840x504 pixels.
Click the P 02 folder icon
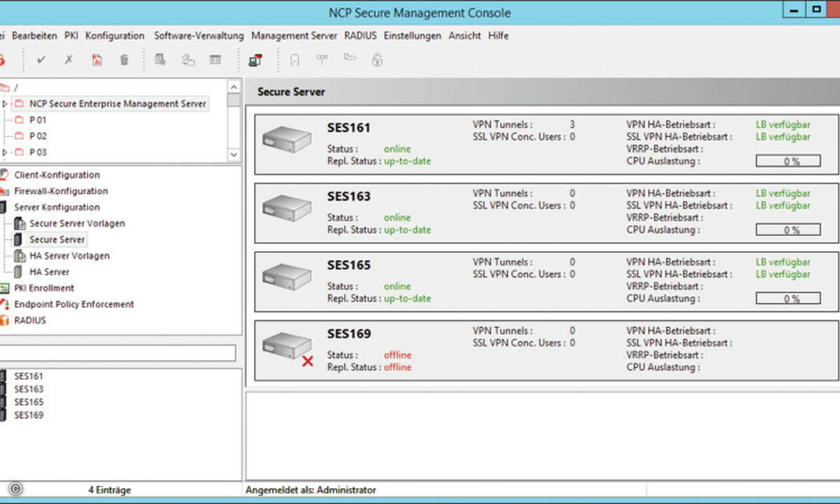pyautogui.click(x=19, y=136)
